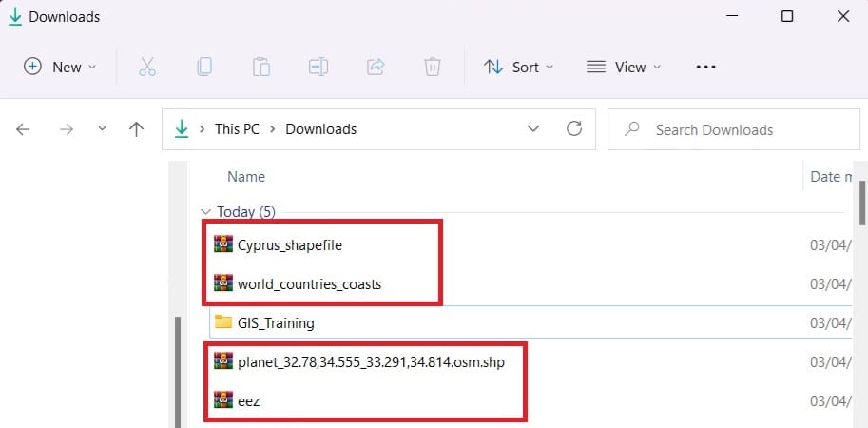Open the See more three-dots menu
This screenshot has height=428, width=868.
tap(704, 67)
